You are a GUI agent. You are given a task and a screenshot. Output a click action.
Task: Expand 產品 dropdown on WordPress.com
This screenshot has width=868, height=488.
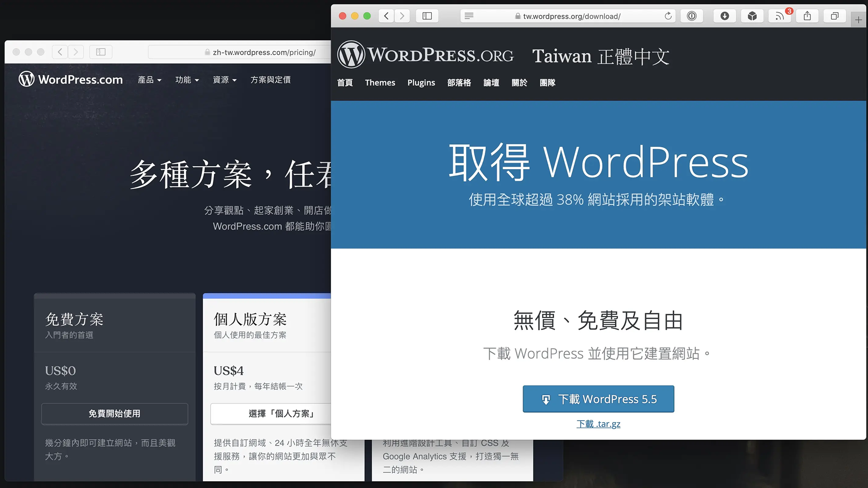(x=150, y=80)
